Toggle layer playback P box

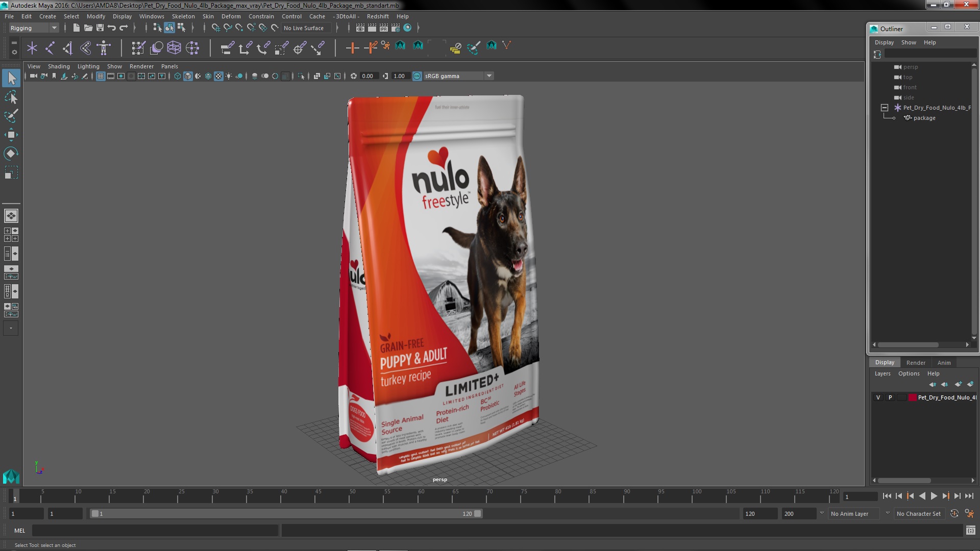pos(890,397)
